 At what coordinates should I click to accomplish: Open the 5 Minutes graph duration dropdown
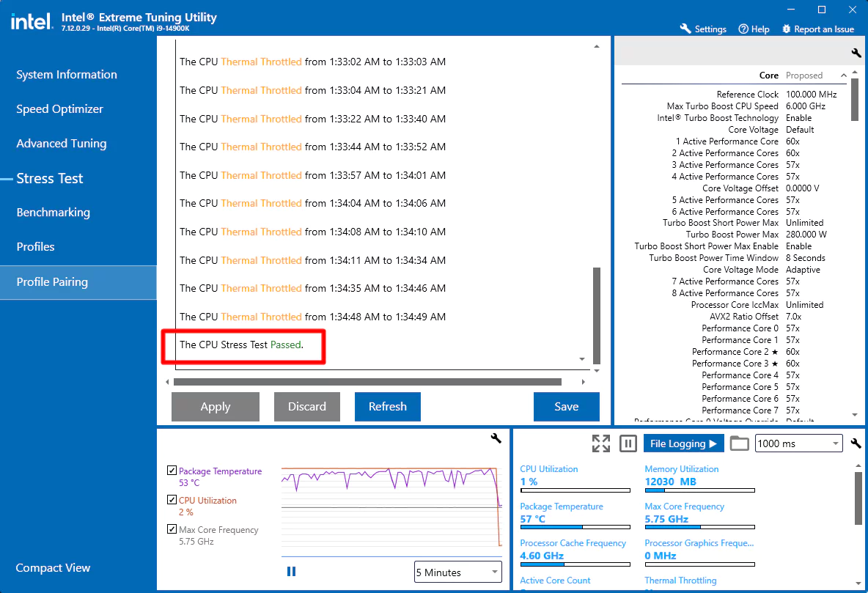(457, 572)
